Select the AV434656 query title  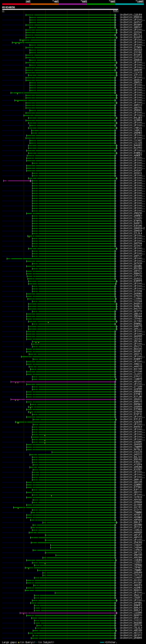click(x=8, y=7)
